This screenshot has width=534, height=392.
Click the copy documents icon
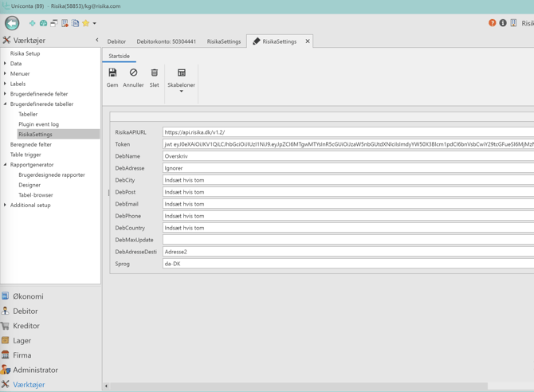[x=75, y=23]
